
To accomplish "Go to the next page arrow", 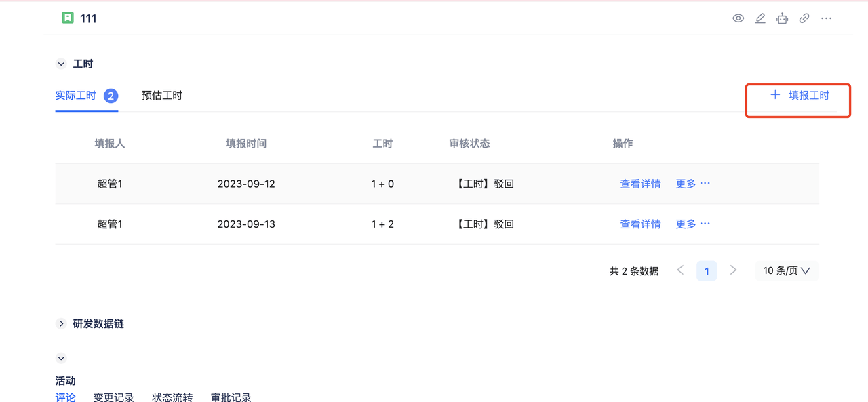I will (x=733, y=270).
